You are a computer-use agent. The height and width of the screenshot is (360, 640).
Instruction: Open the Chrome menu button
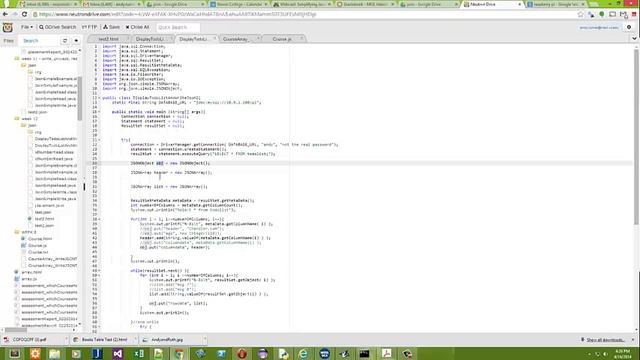[634, 14]
